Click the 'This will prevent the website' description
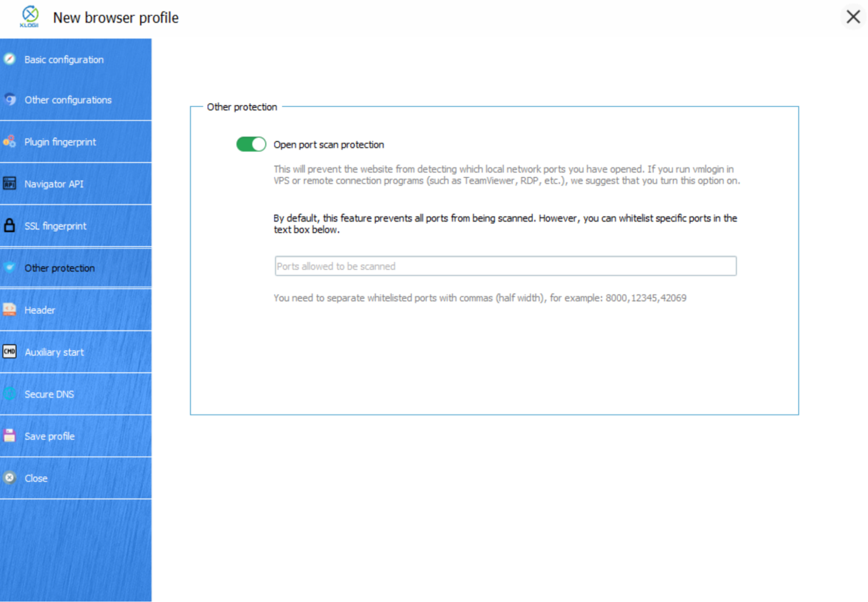The height and width of the screenshot is (602, 868). tap(507, 175)
